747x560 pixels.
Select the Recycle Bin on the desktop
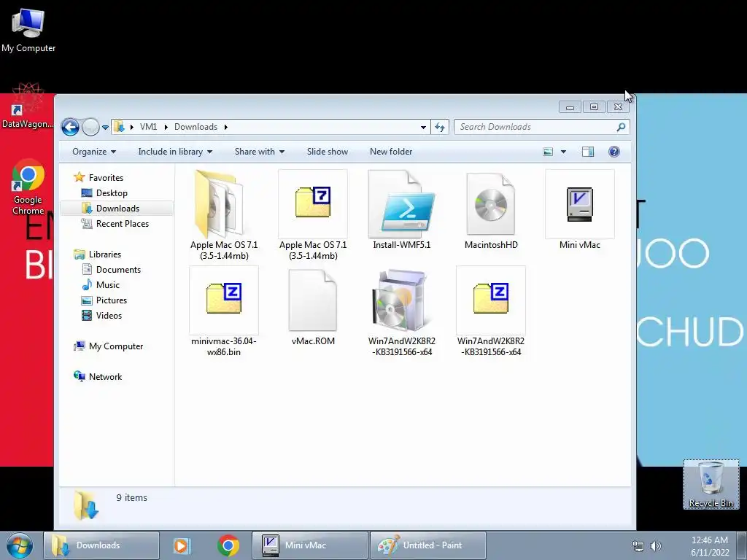(711, 484)
